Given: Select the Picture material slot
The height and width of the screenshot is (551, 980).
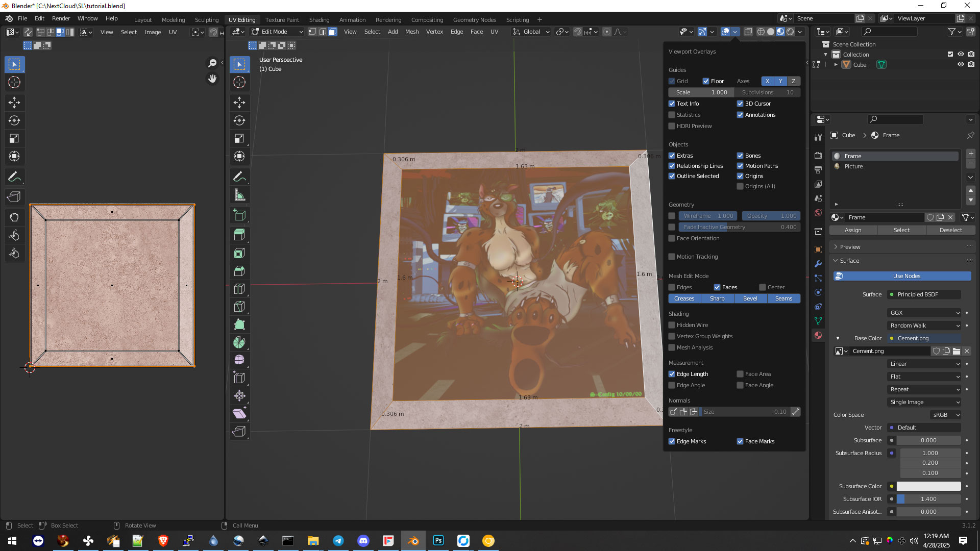Looking at the screenshot, I should [896, 166].
